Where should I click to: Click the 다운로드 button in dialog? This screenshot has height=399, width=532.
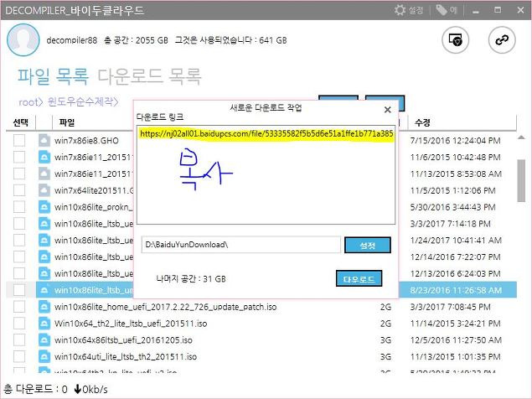point(359,279)
